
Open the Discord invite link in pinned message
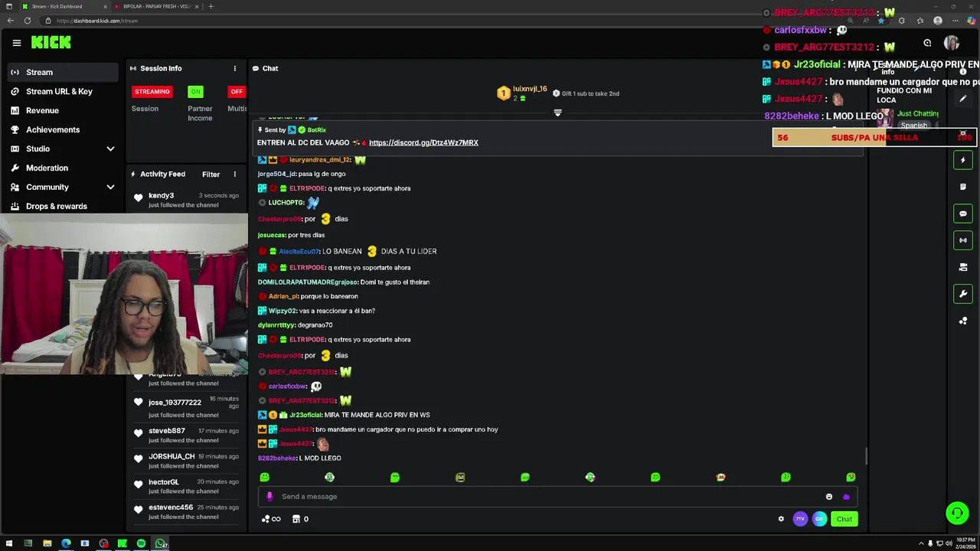click(423, 143)
